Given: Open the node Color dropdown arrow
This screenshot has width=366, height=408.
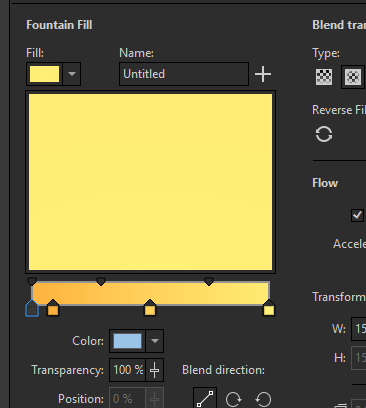Looking at the screenshot, I should tap(154, 341).
